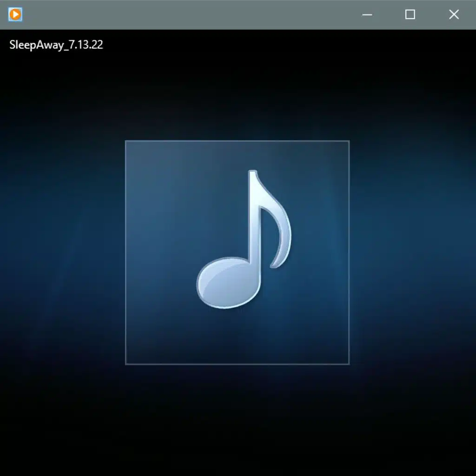Click the vertical stem of the music note
476x476 pixels.
[253, 218]
